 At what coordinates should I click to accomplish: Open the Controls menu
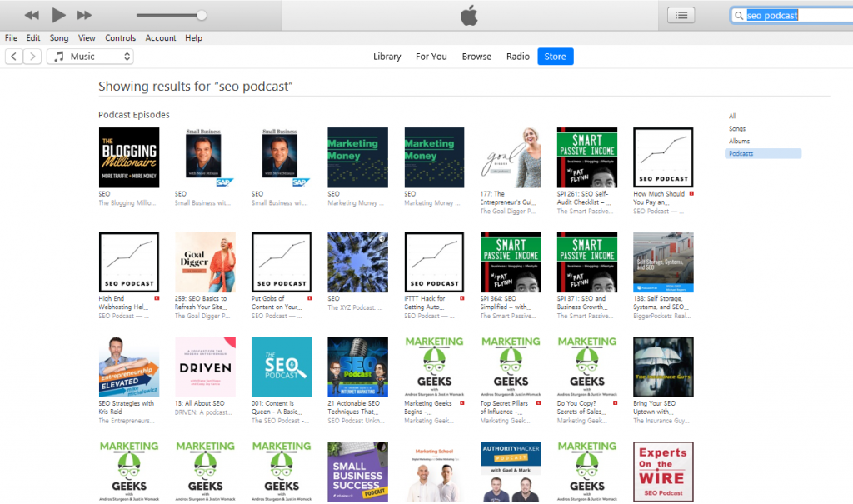click(x=120, y=38)
